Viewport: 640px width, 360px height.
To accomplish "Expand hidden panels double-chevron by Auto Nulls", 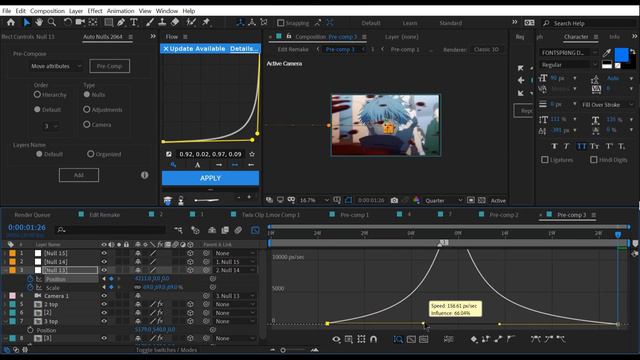I will pos(153,36).
